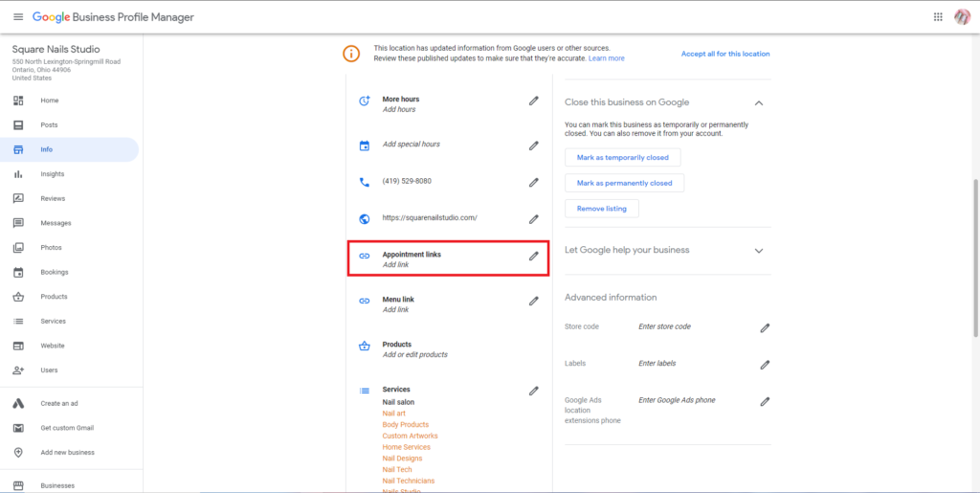Click the Enter store code field
Screen dimensions: 980x493
click(664, 326)
